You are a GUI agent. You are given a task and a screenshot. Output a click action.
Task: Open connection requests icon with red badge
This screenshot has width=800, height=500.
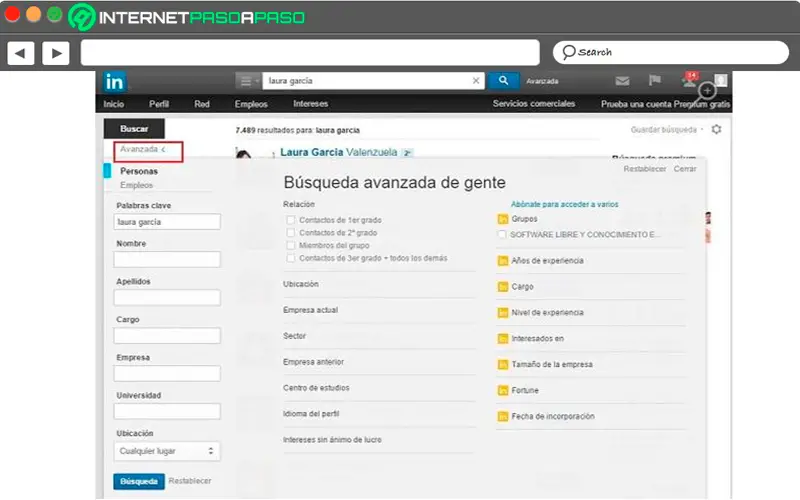690,80
